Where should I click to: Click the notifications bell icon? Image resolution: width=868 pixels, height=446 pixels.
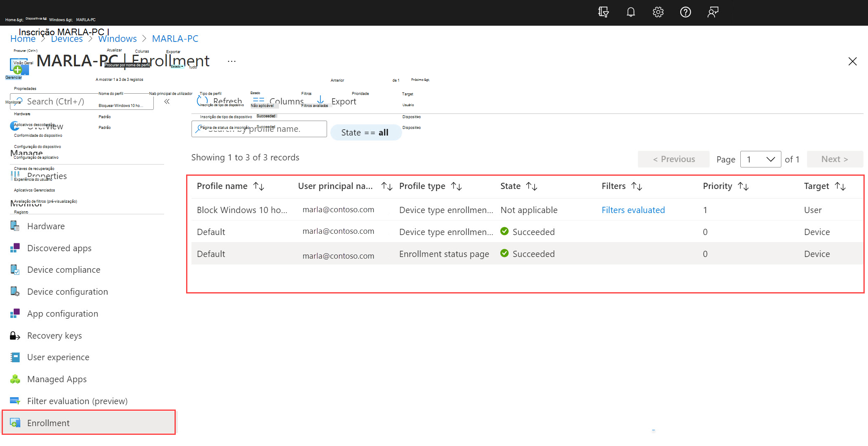(630, 12)
